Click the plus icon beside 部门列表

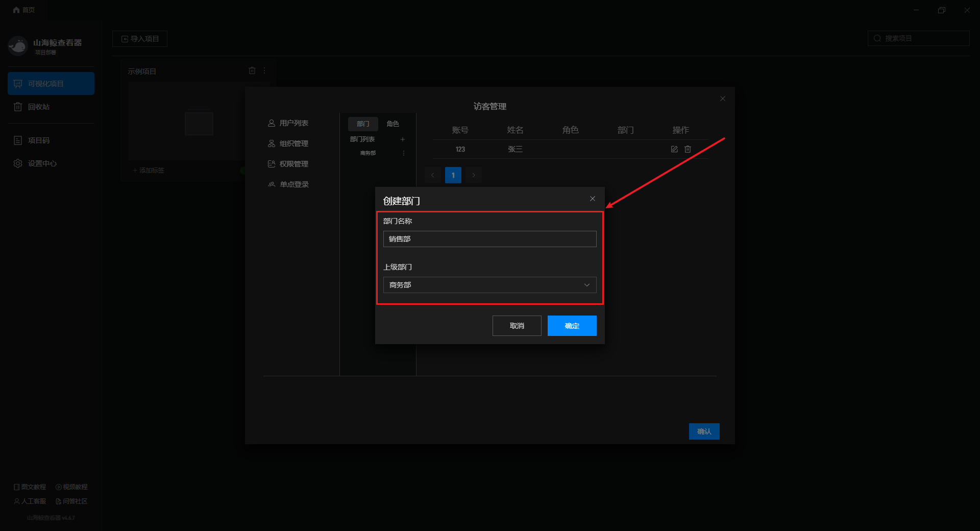coord(403,139)
